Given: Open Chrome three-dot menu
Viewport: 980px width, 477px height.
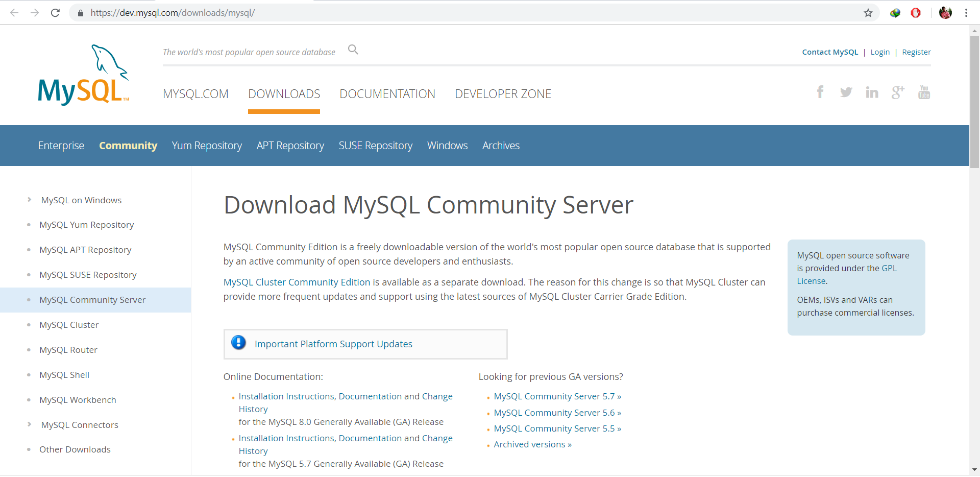Looking at the screenshot, I should point(966,13).
